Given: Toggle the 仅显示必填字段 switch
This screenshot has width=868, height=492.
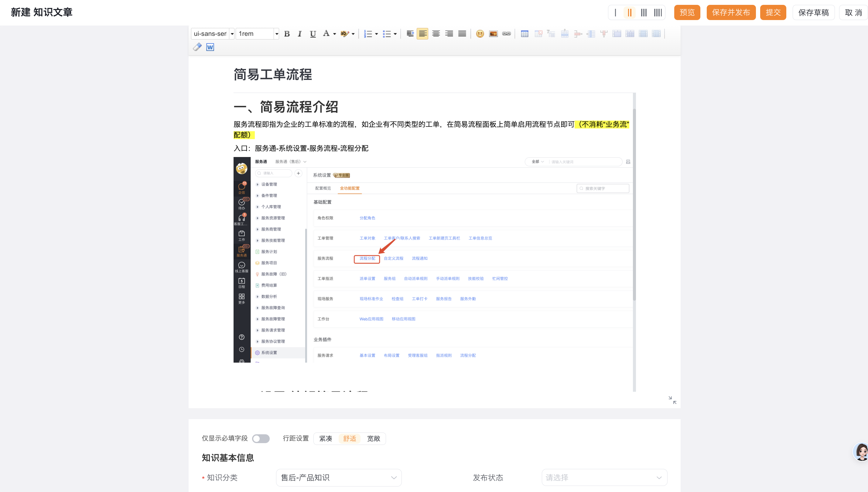Looking at the screenshot, I should [x=261, y=439].
